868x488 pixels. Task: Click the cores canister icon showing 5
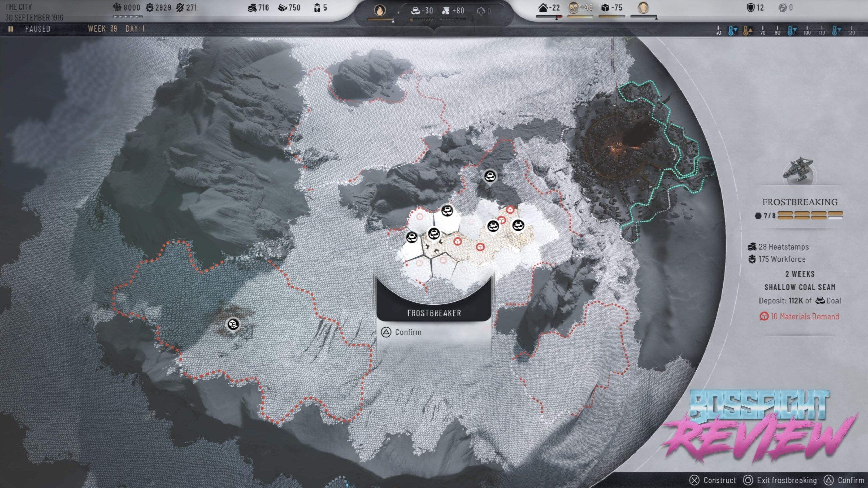pyautogui.click(x=317, y=8)
